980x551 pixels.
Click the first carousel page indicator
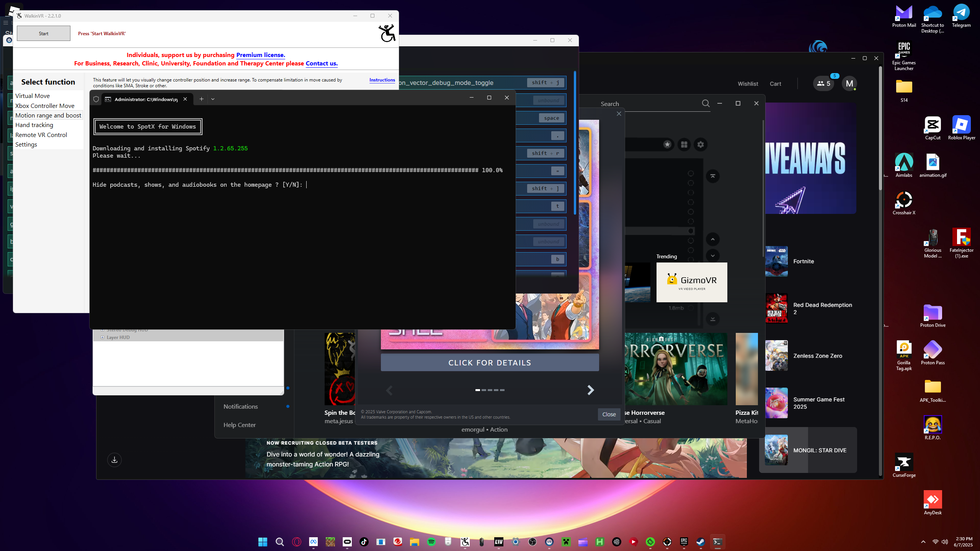478,390
